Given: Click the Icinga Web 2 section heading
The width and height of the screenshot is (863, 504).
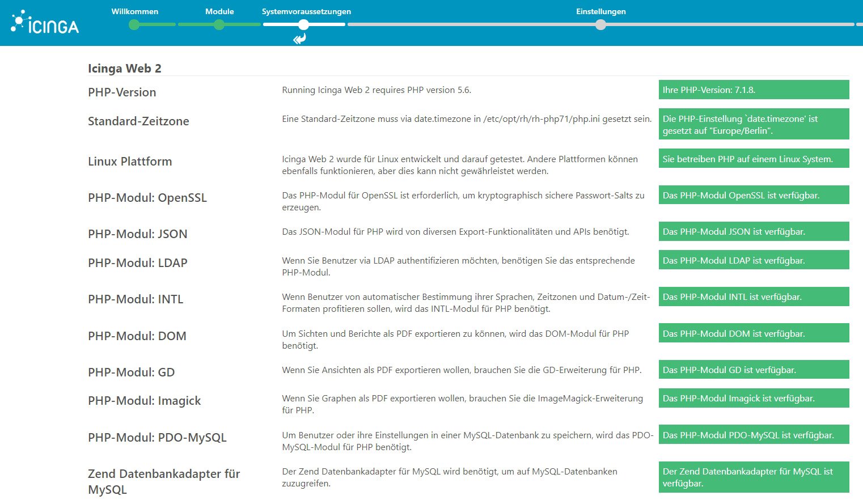Looking at the screenshot, I should tap(125, 68).
